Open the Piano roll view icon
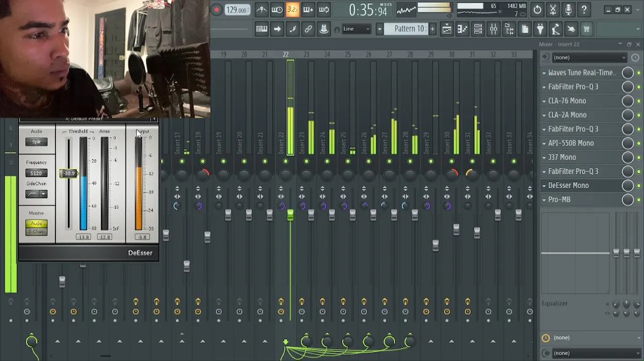Viewport: 644px width, 361px height. pos(462,29)
